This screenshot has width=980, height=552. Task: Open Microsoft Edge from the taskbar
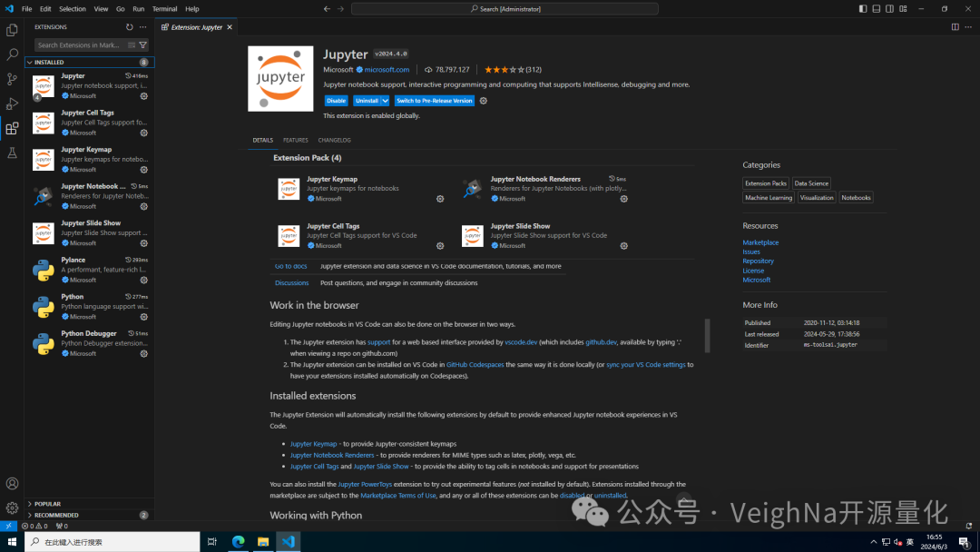point(238,542)
